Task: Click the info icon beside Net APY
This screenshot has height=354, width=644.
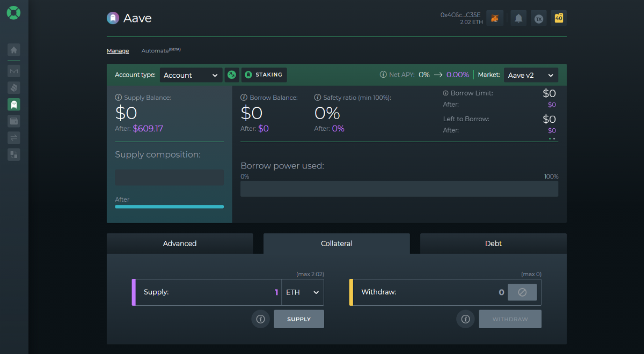Action: [x=383, y=75]
